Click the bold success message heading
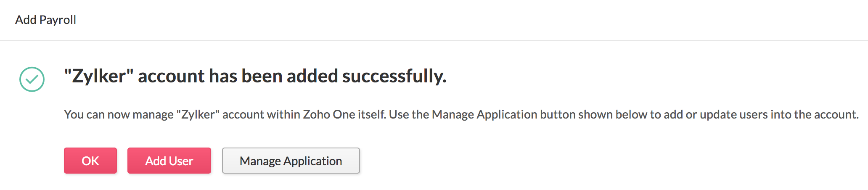 point(255,76)
